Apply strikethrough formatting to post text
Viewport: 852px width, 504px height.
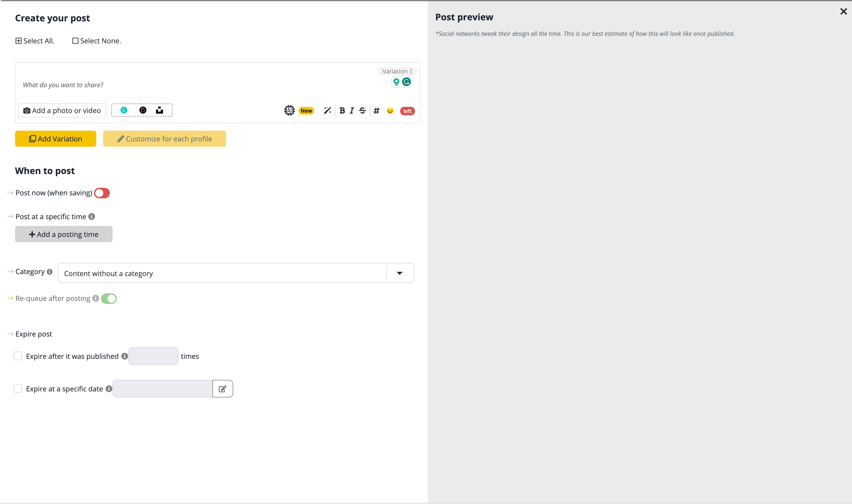tap(362, 110)
